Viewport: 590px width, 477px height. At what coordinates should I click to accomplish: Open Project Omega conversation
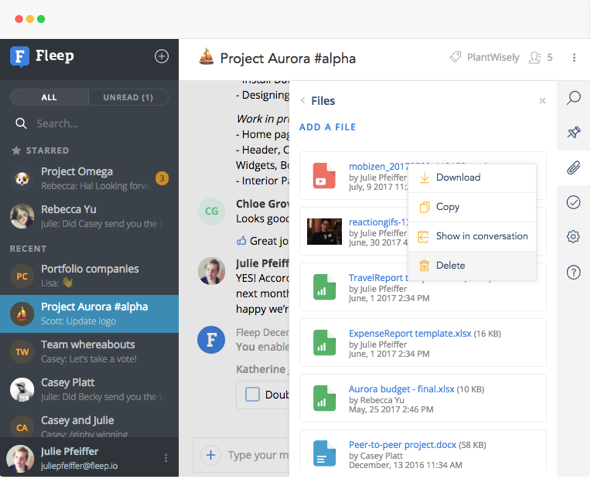(89, 178)
